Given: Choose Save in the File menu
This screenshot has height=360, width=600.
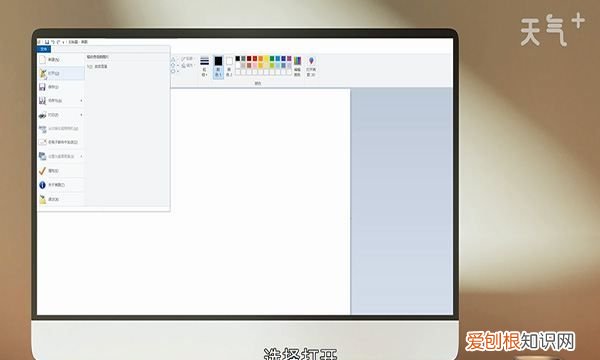Looking at the screenshot, I should (61, 87).
